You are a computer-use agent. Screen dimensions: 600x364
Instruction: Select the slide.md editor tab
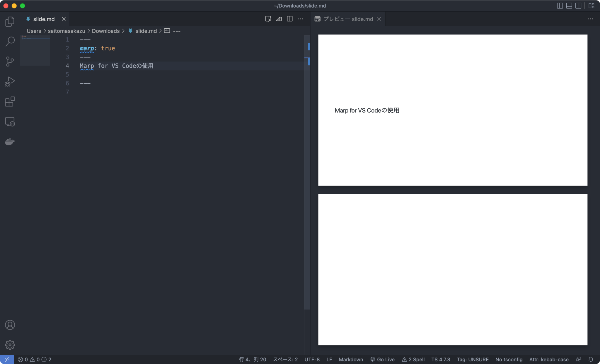[x=44, y=19]
